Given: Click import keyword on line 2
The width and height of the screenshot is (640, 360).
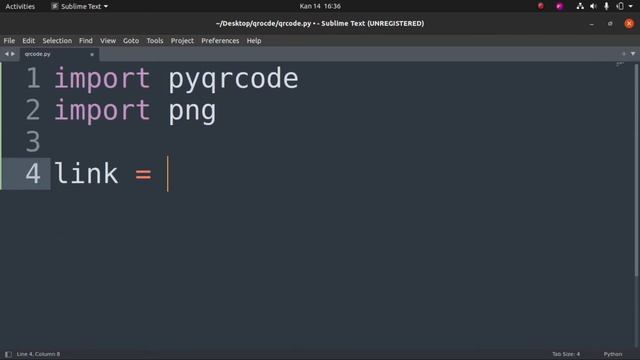Looking at the screenshot, I should click(102, 110).
